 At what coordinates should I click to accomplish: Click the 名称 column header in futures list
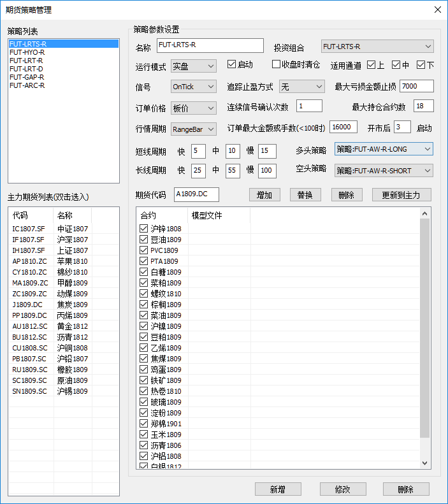pos(73,215)
